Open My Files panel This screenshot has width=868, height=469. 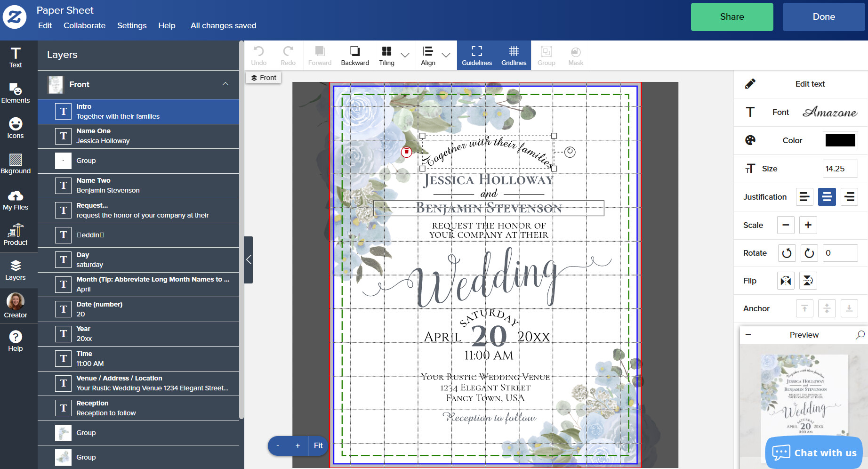pos(16,200)
